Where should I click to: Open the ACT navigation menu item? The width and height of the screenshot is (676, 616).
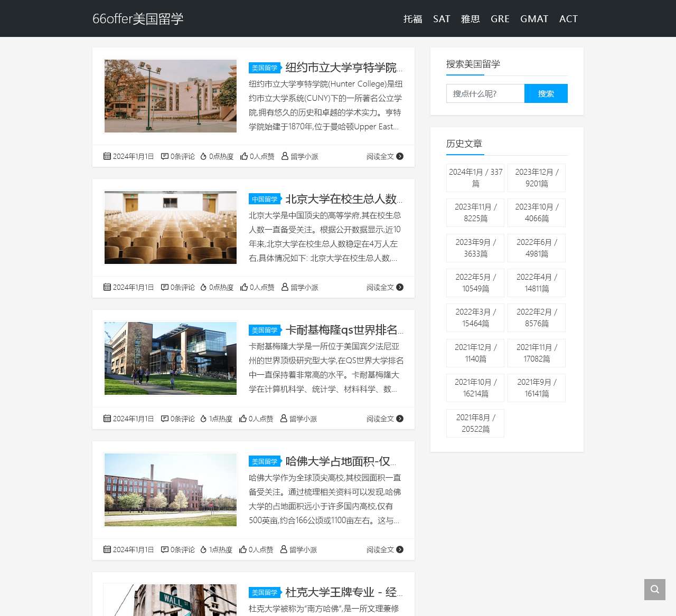[569, 19]
